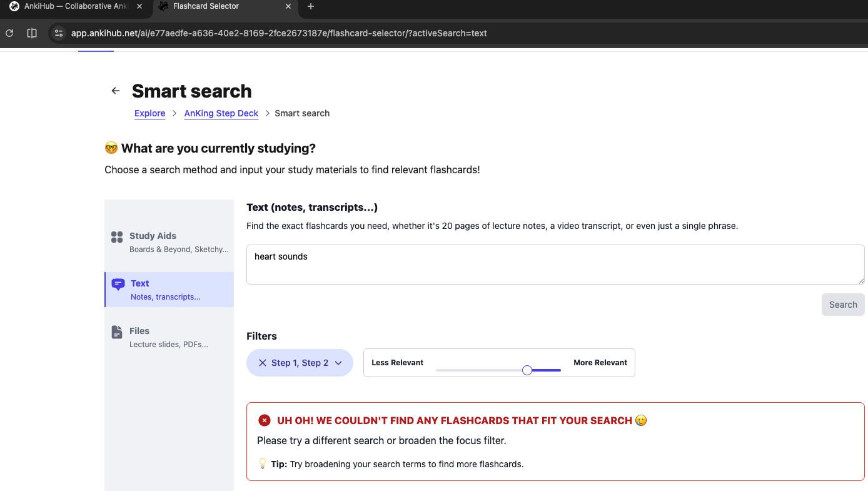Open a new browser tab with plus
The height and width of the screenshot is (491, 868).
(311, 7)
